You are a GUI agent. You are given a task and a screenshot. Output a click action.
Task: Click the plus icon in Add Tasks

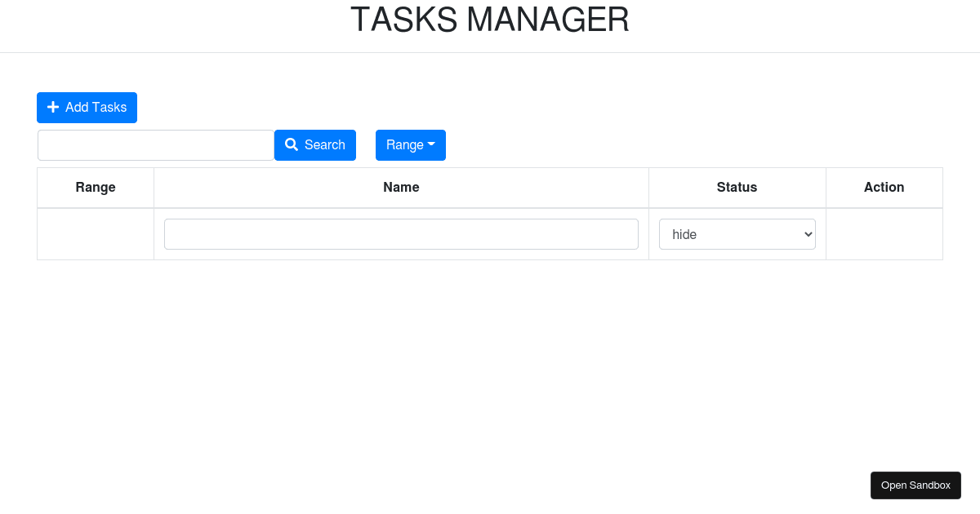[x=53, y=108]
